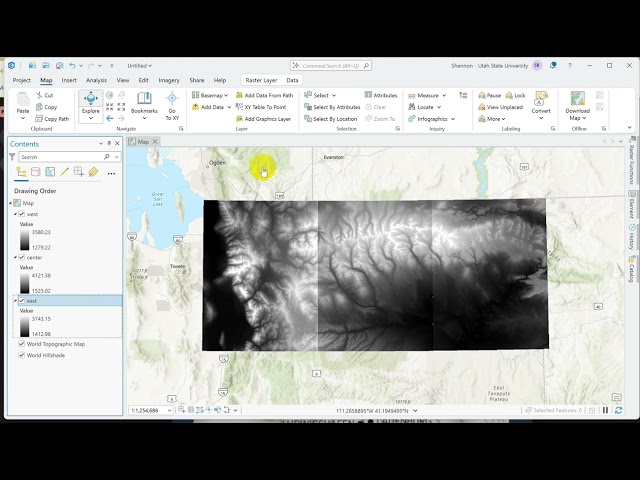Click Copy Path in Clipboard group
This screenshot has width=640, height=480.
pos(52,119)
